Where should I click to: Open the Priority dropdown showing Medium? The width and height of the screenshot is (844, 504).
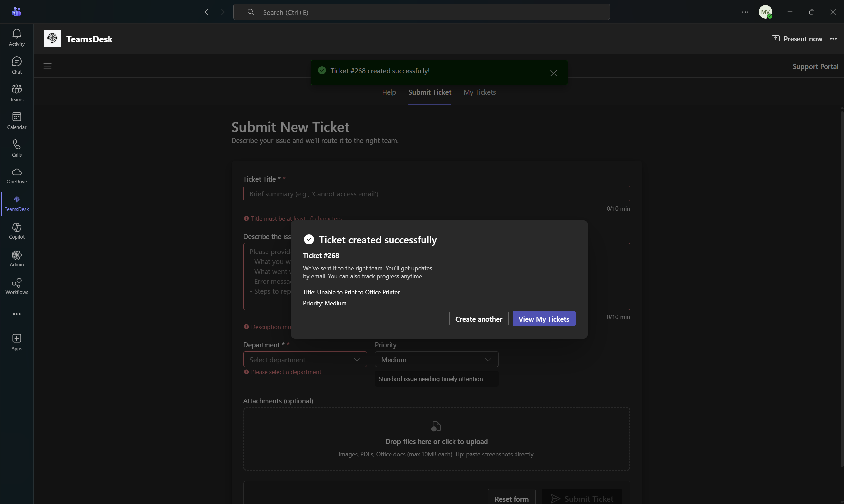(436, 359)
